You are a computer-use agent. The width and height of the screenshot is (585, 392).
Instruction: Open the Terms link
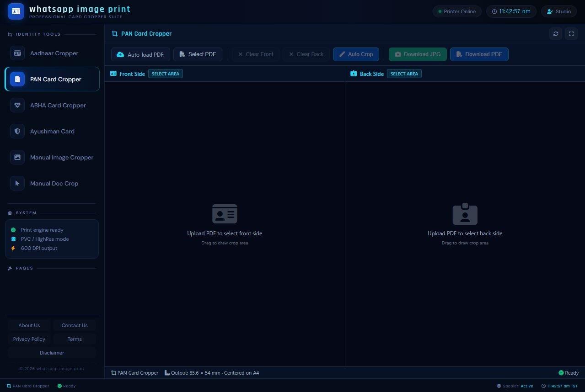(x=75, y=339)
